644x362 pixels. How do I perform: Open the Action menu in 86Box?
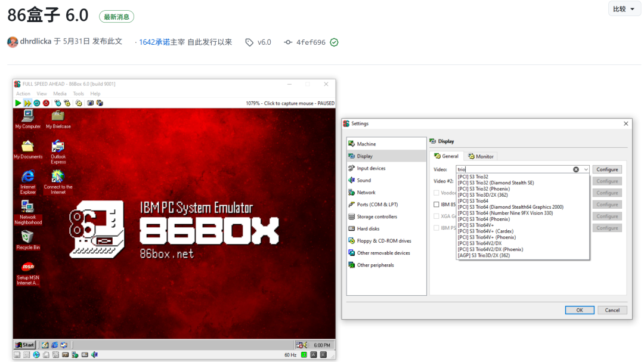pos(23,94)
